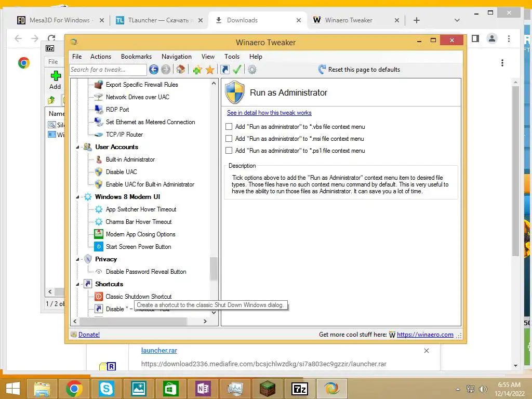Click the Chrome profile avatar icon
The width and height of the screenshot is (532, 399).
tap(491, 38)
